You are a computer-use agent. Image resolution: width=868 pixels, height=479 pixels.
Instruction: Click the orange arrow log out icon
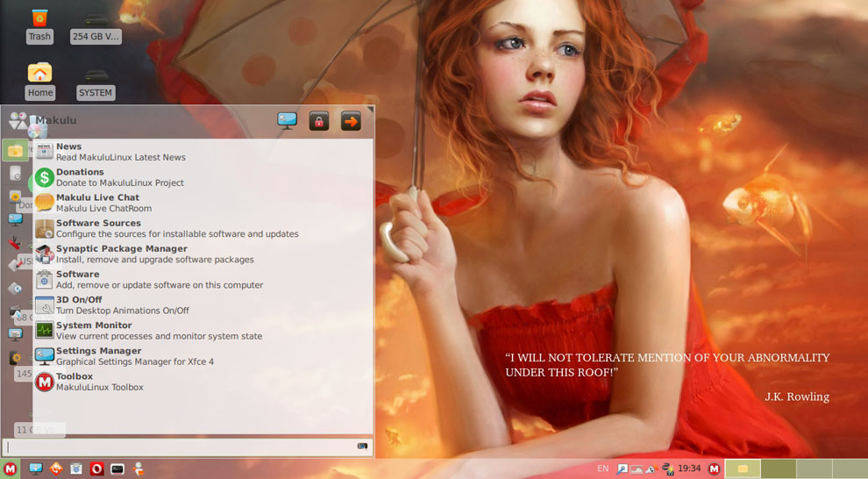pos(351,121)
